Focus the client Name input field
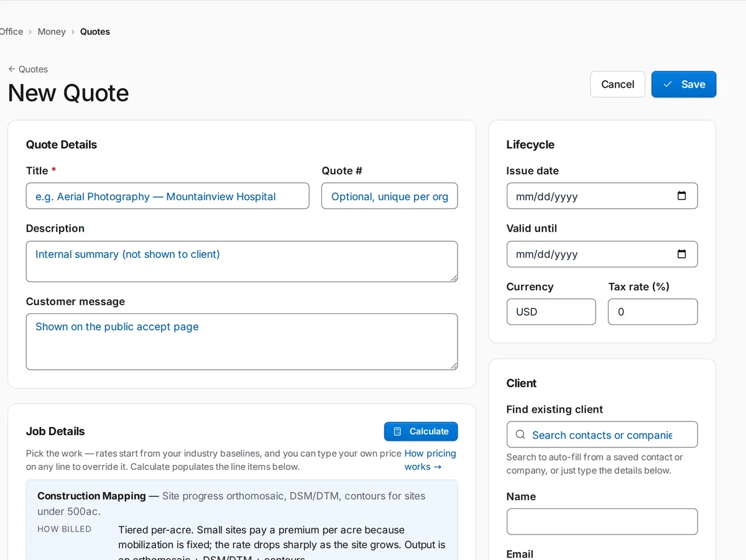This screenshot has height=560, width=746. click(x=602, y=521)
